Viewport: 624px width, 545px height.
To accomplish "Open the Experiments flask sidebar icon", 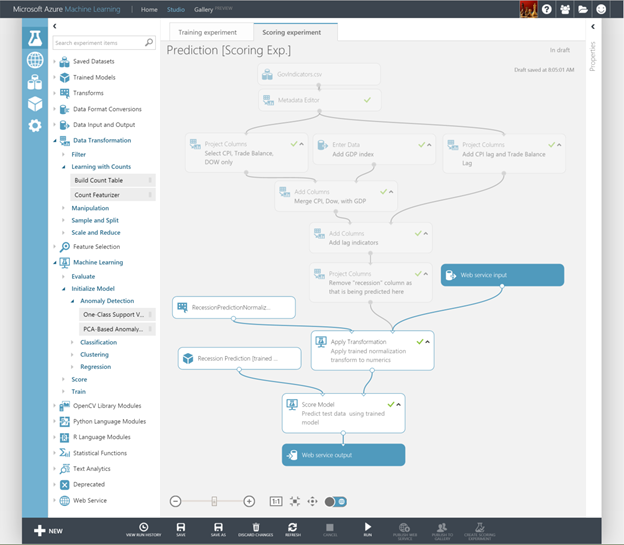I will pos(35,38).
